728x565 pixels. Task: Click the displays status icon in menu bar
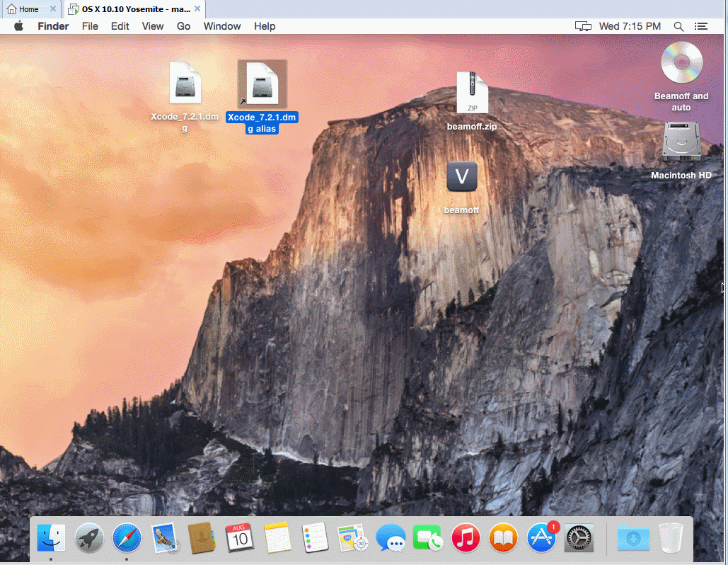[583, 26]
